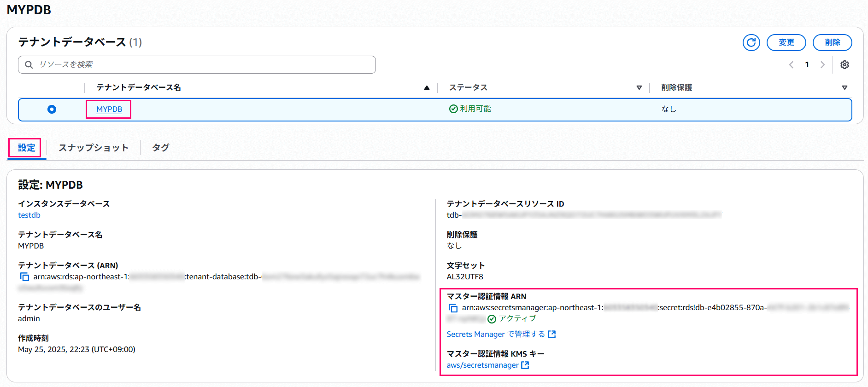Copy the master credentials ARN
Viewport: 868px width, 387px height.
(453, 308)
